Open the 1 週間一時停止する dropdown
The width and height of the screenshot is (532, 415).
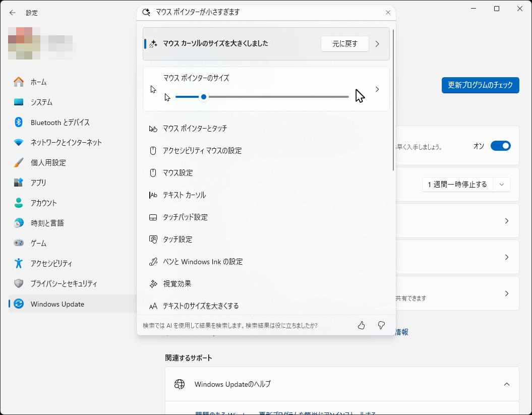(501, 184)
